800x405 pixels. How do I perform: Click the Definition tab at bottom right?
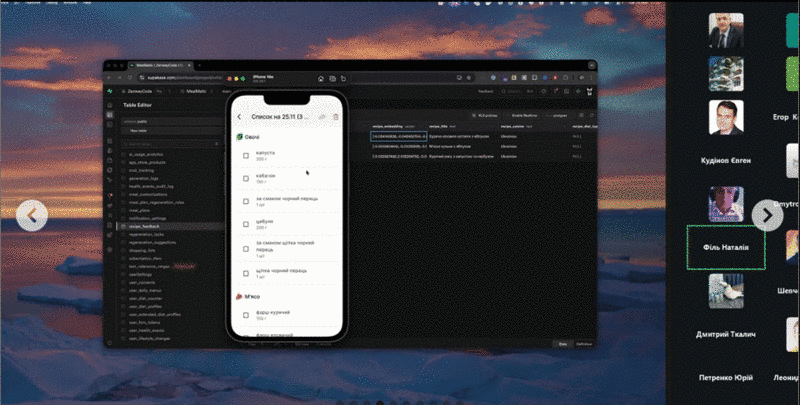584,345
